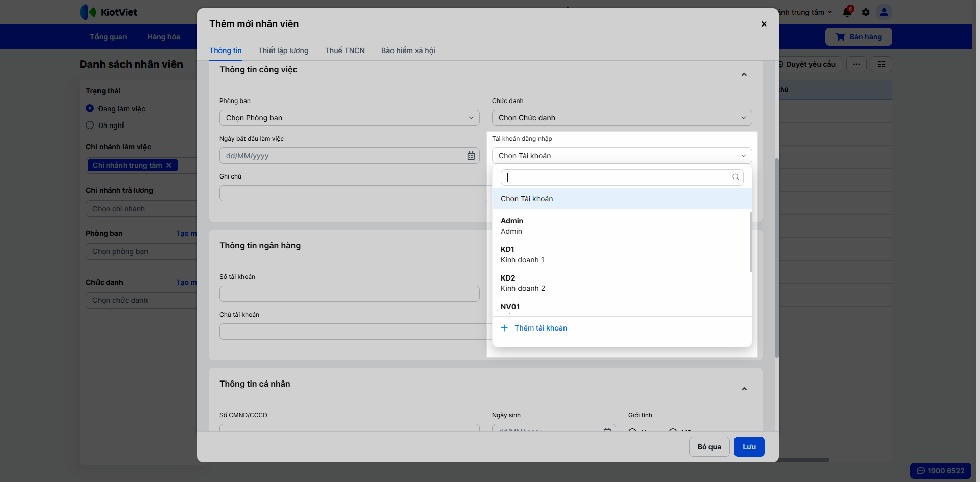Select the KD2 Kinh doanh 2 account
The height and width of the screenshot is (482, 980).
[622, 283]
